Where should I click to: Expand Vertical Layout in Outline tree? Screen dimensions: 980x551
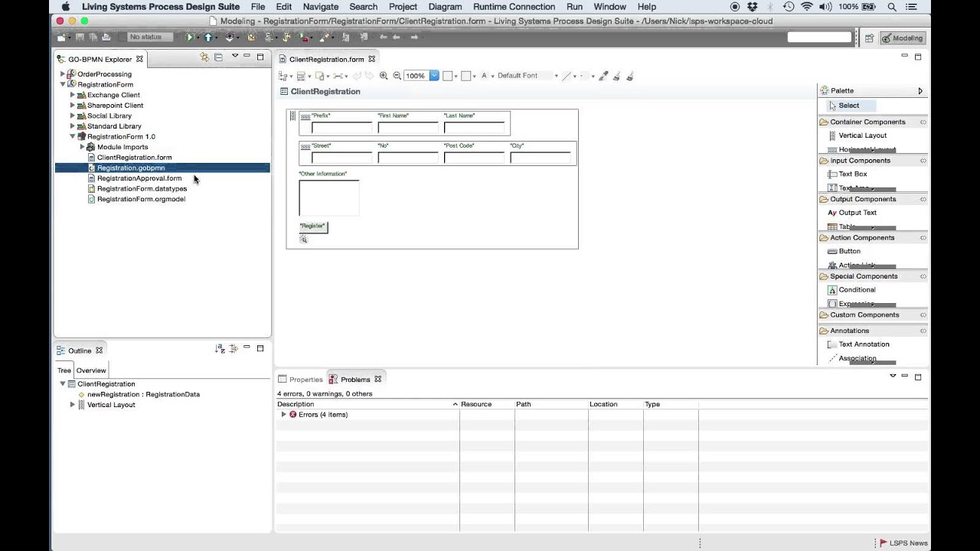73,405
